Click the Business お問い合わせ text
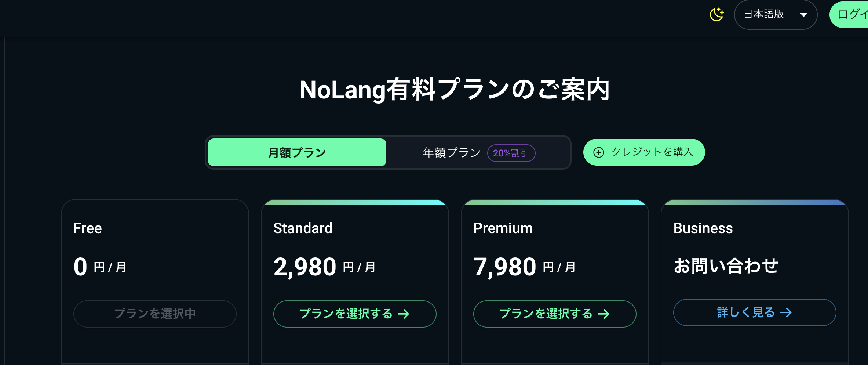The height and width of the screenshot is (365, 868). (x=726, y=266)
